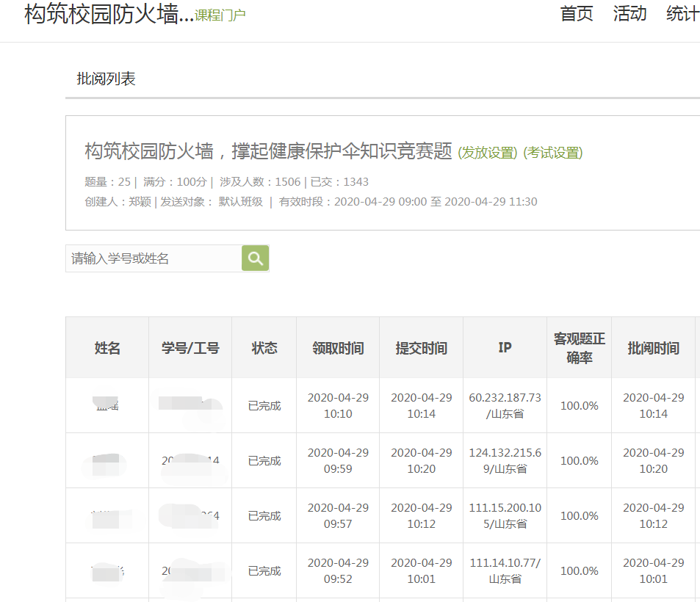Switch to 统计 in top navigation
This screenshot has height=602, width=700.
point(682,14)
